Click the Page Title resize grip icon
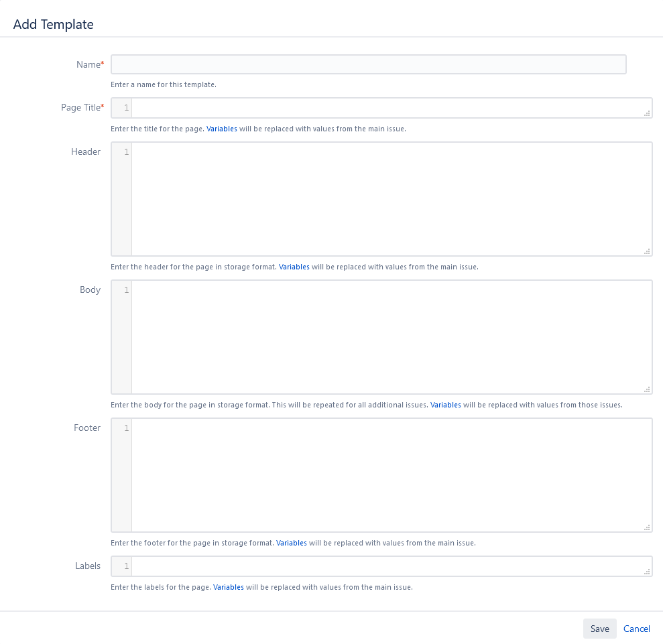 (647, 114)
